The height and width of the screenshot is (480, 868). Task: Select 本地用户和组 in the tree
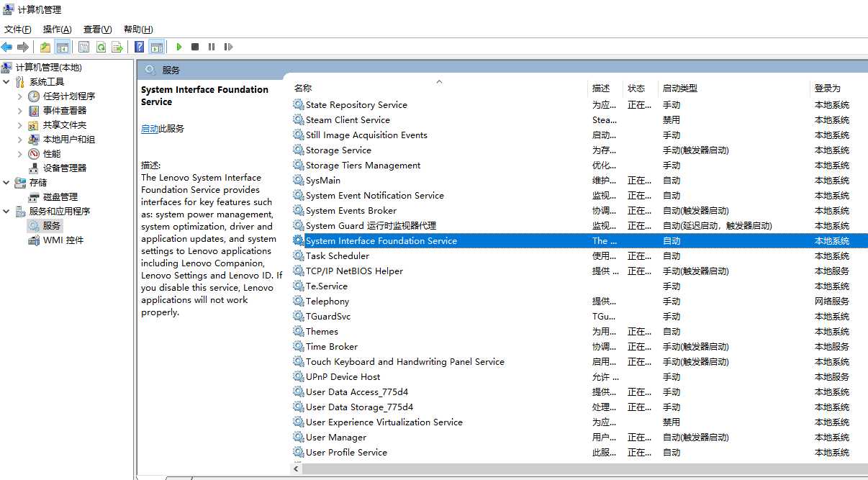pos(69,139)
